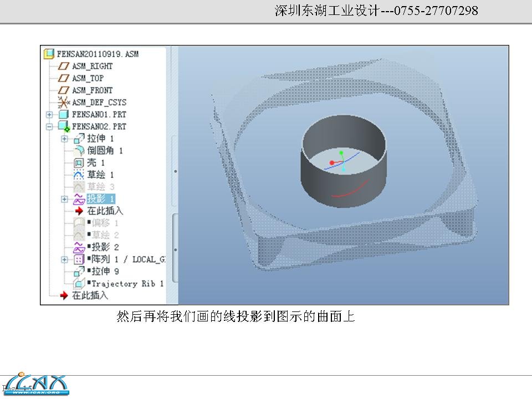Select the ASM_TOP datum plane icon
The image size is (532, 399).
(x=63, y=78)
